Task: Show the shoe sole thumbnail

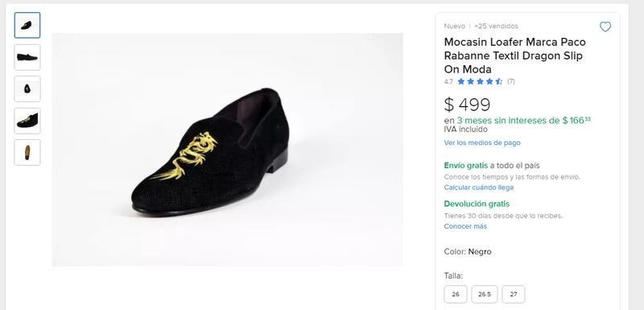Action: pos(27,152)
